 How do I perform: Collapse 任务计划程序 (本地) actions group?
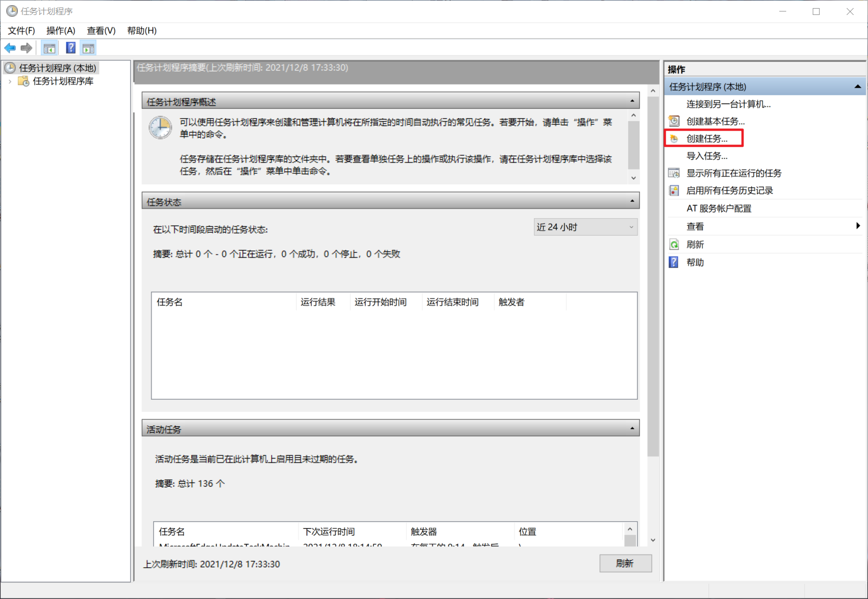858,86
